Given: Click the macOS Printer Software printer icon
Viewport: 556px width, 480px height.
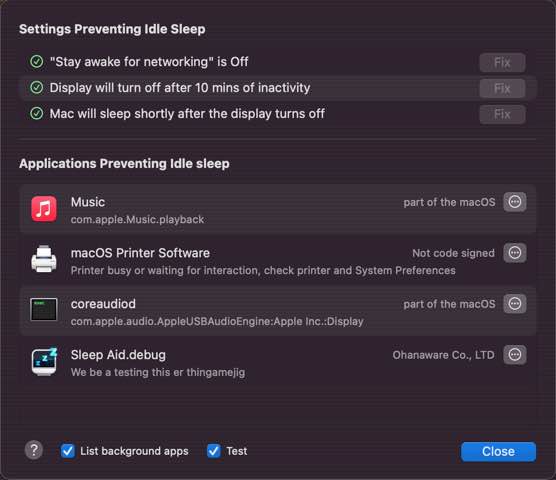Looking at the screenshot, I should (x=44, y=259).
